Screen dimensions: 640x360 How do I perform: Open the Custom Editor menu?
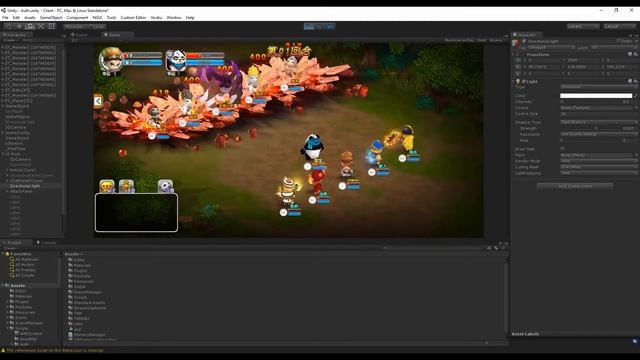[x=133, y=18]
